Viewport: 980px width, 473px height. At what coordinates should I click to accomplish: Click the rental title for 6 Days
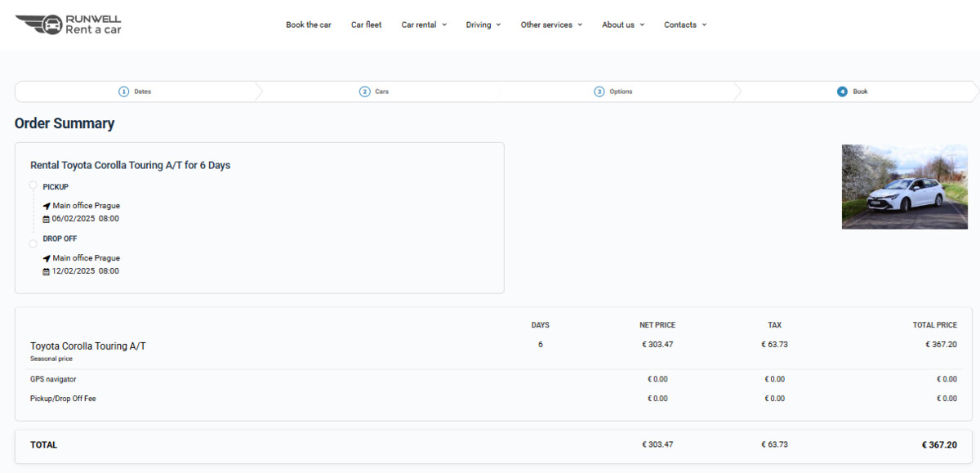click(x=131, y=165)
